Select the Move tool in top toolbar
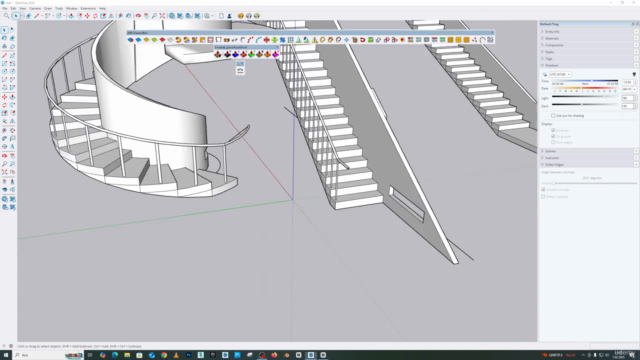640x360 pixels. click(87, 16)
